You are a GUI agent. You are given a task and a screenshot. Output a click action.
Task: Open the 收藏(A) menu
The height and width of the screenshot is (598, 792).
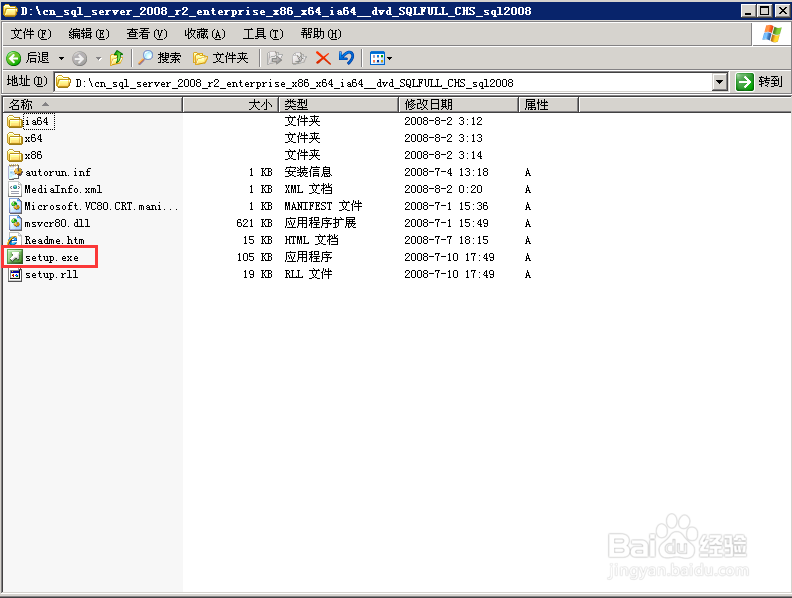pyautogui.click(x=205, y=34)
